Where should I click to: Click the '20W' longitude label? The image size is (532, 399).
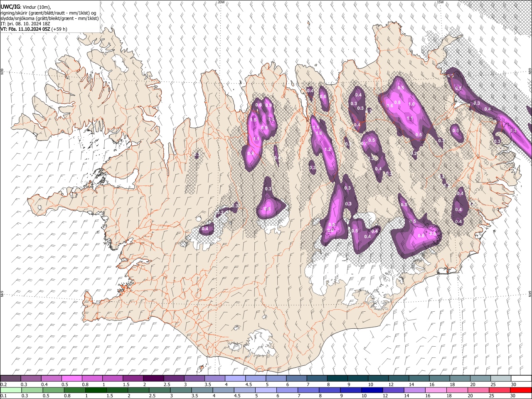click(x=221, y=2)
